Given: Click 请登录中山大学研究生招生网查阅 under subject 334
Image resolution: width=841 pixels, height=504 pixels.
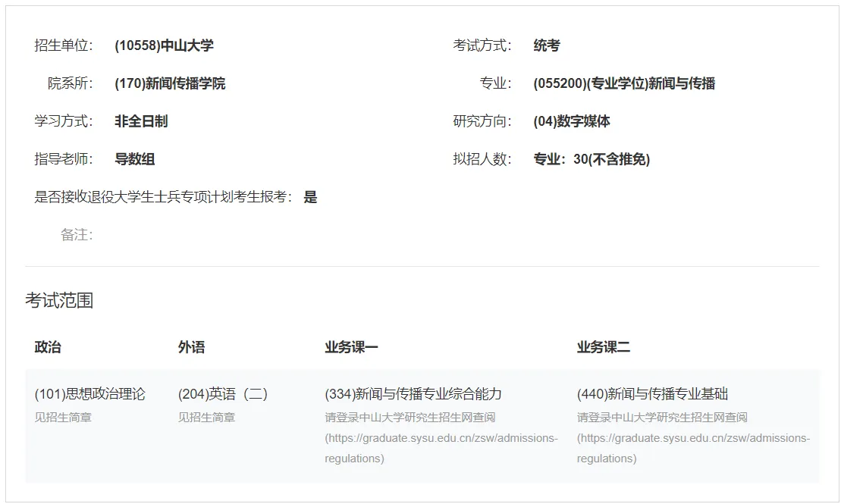Looking at the screenshot, I should coord(410,417).
